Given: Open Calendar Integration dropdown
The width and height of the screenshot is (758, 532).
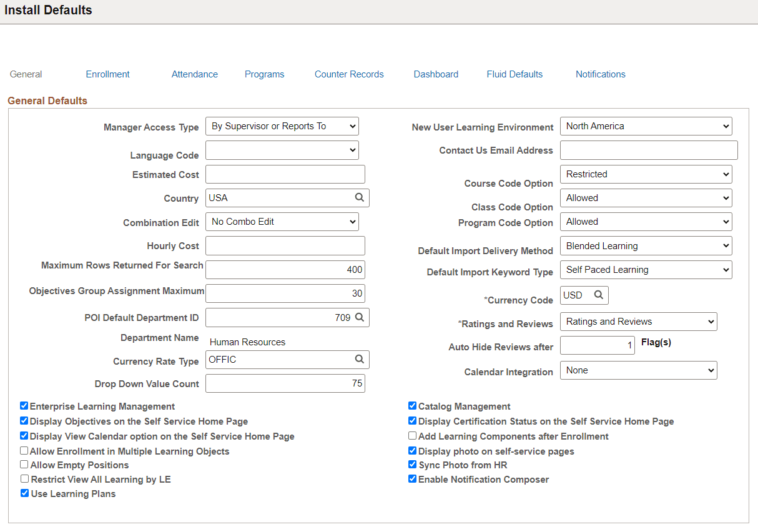Looking at the screenshot, I should (639, 370).
